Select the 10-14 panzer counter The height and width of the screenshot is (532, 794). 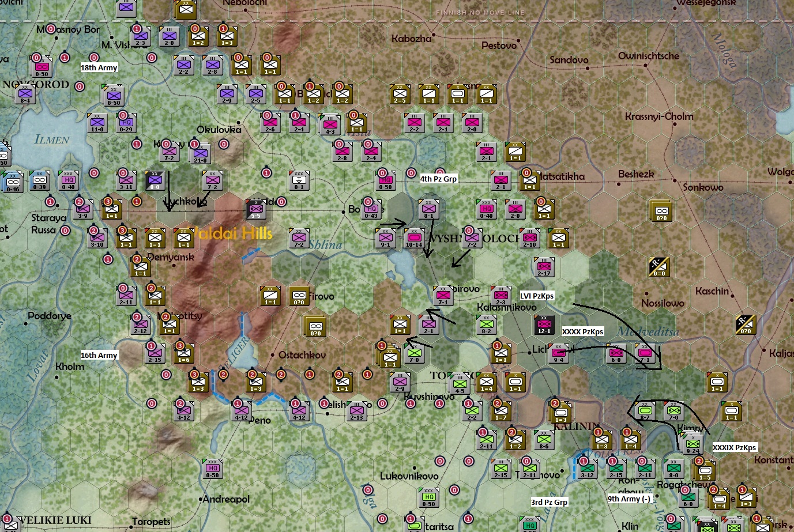point(414,238)
